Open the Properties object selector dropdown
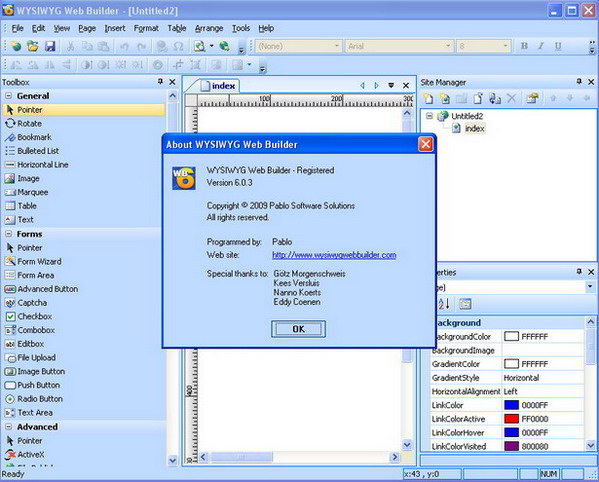The width and height of the screenshot is (599, 482). point(590,287)
